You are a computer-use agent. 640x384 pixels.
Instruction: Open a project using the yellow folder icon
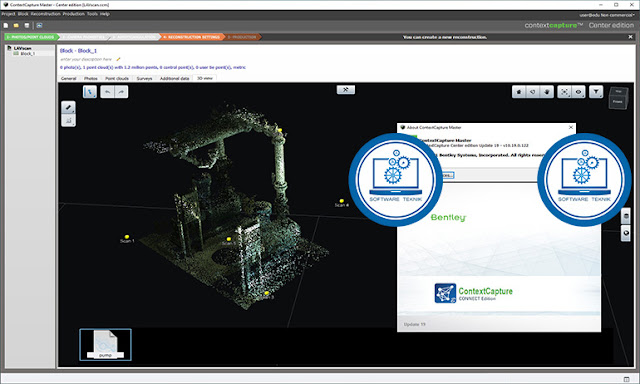pyautogui.click(x=16, y=25)
